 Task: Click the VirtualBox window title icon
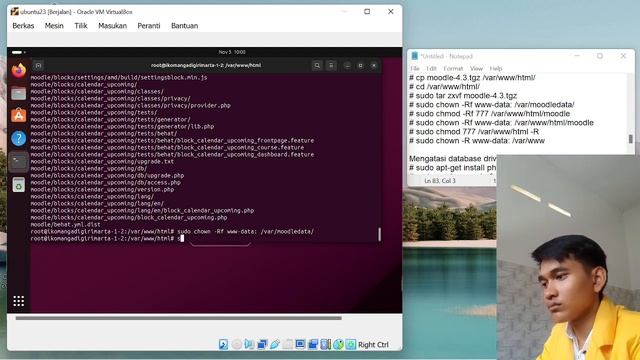click(15, 11)
